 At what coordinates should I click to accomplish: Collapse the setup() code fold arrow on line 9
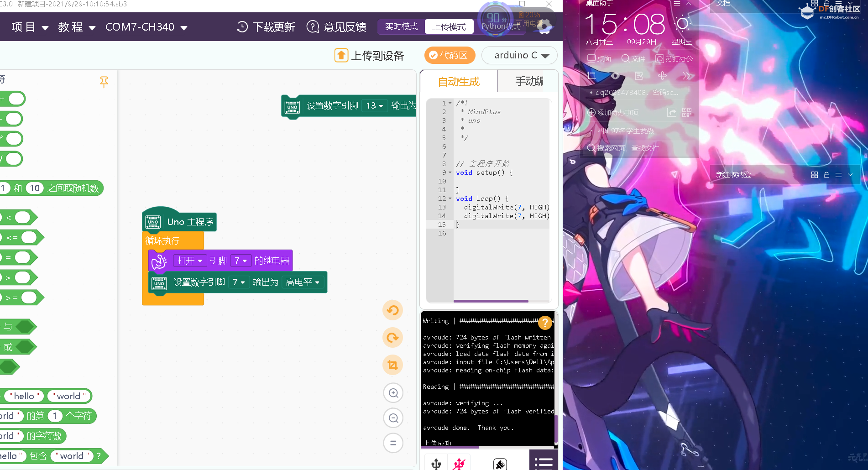coord(450,172)
